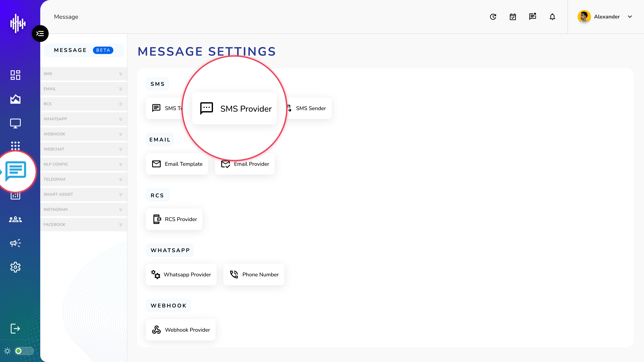Open the SMS Sender card
The image size is (644, 362).
pos(309,108)
